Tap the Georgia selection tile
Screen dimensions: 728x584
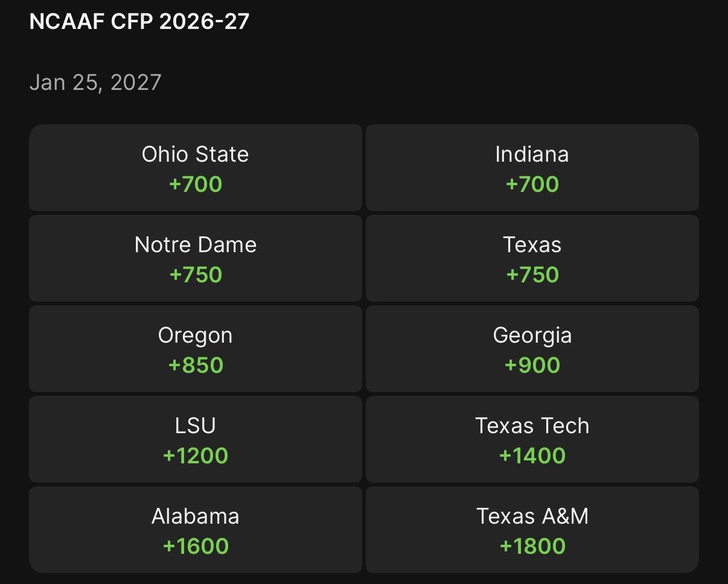pyautogui.click(x=532, y=349)
